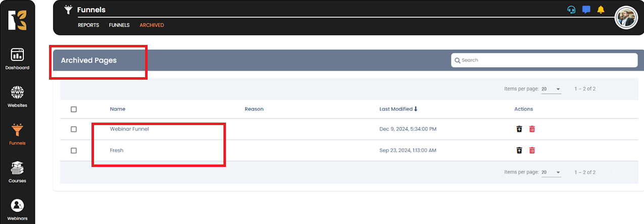644x224 pixels.
Task: Open top Items per page dropdown
Action: [551, 89]
